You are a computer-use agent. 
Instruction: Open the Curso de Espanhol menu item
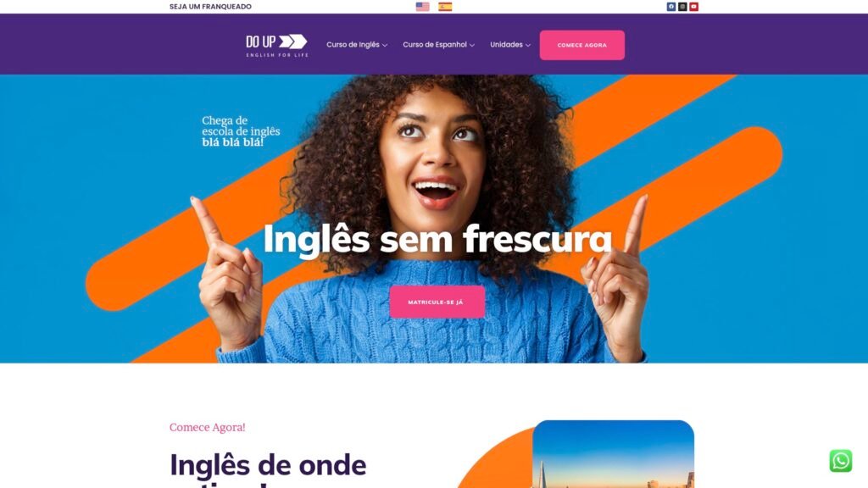pos(435,45)
